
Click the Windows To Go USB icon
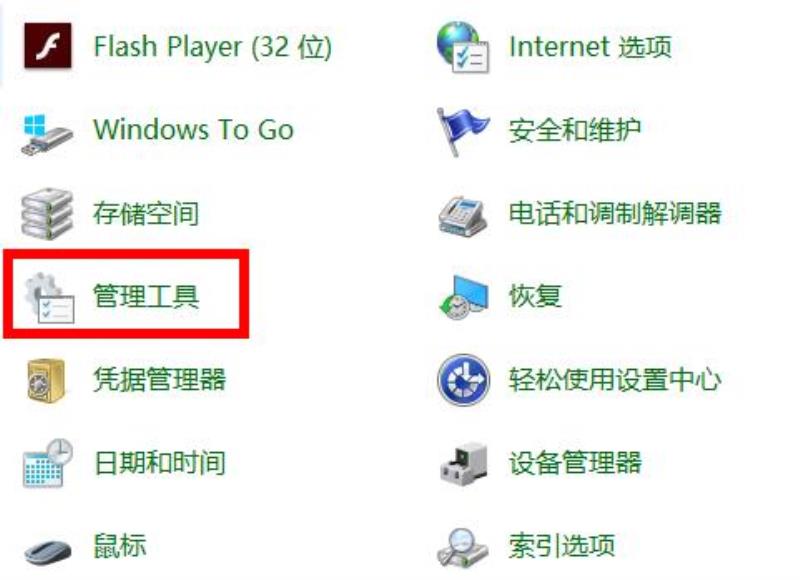coord(48,134)
